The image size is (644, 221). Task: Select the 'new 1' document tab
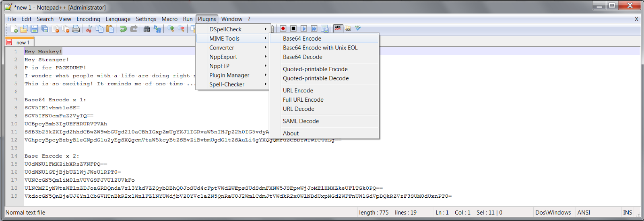point(20,42)
